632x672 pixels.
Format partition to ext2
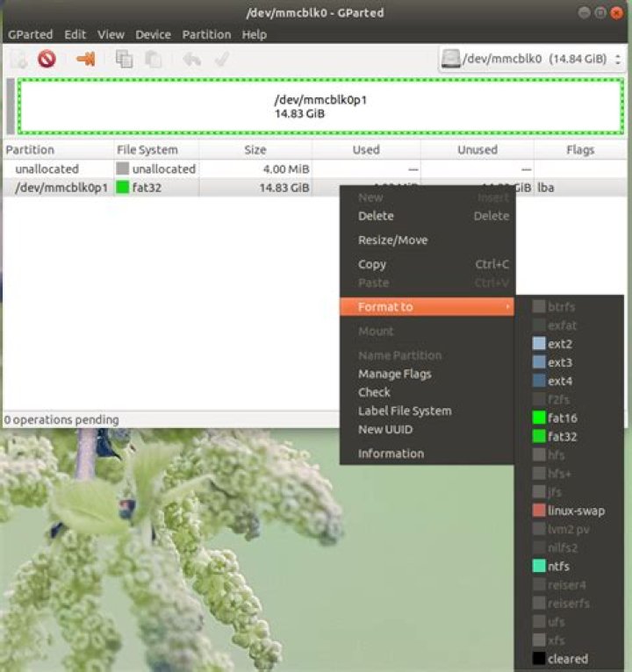click(x=570, y=344)
